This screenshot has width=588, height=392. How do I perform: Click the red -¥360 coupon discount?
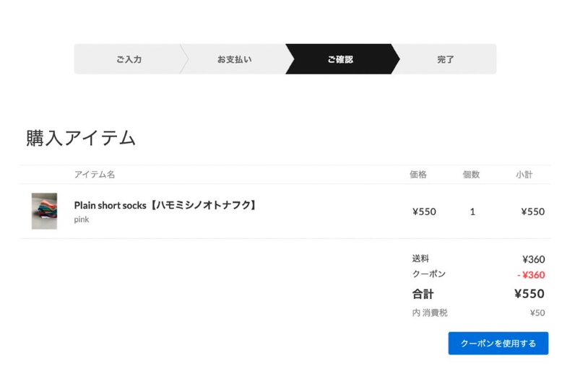pyautogui.click(x=531, y=275)
